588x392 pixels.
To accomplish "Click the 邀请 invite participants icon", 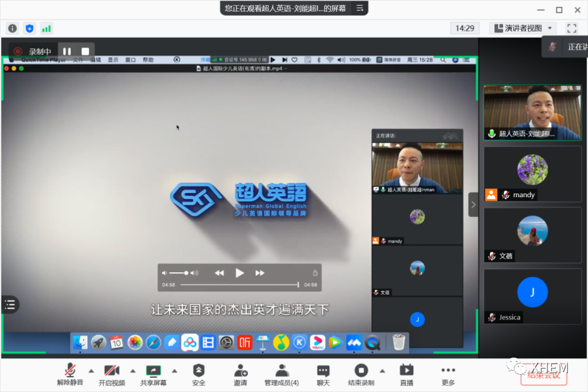I will pos(240,374).
